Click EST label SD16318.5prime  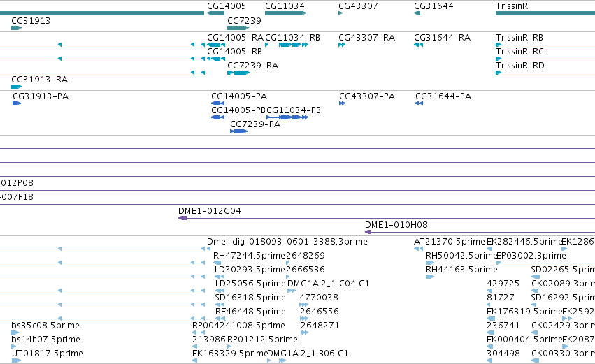250,298
